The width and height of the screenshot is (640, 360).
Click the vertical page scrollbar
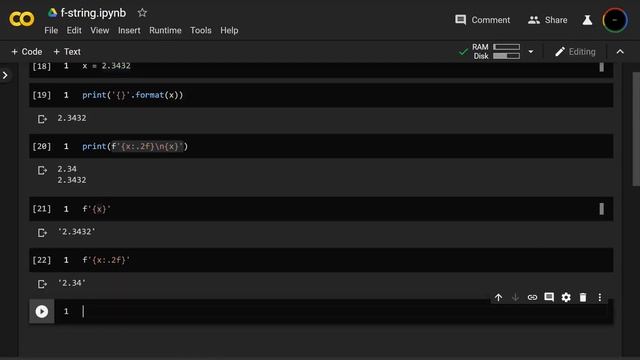pos(636,129)
